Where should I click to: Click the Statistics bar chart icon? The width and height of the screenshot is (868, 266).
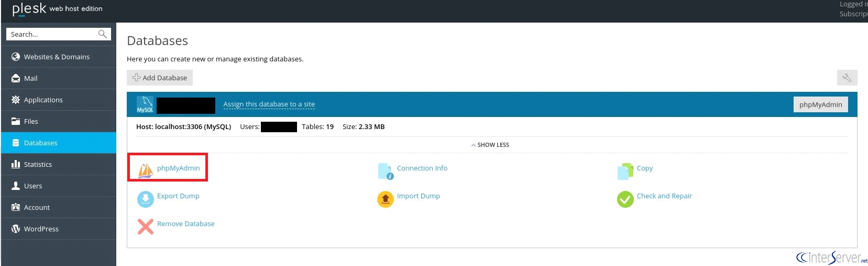[x=16, y=164]
